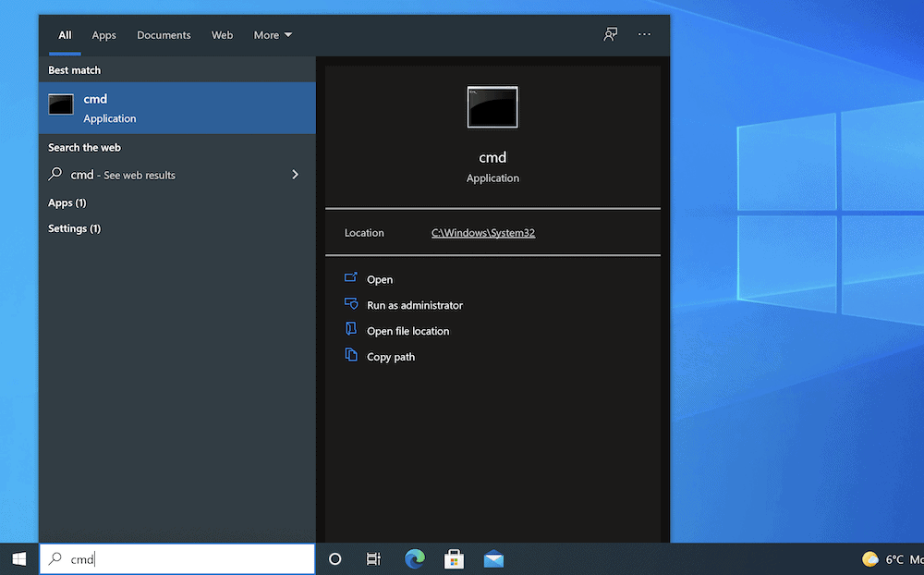Expand the More filter dropdown
This screenshot has height=575, width=924.
273,35
